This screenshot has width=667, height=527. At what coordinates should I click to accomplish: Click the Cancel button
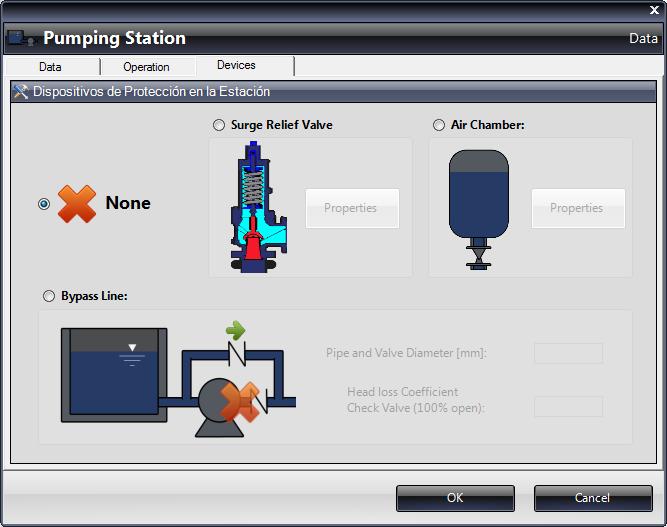(591, 498)
